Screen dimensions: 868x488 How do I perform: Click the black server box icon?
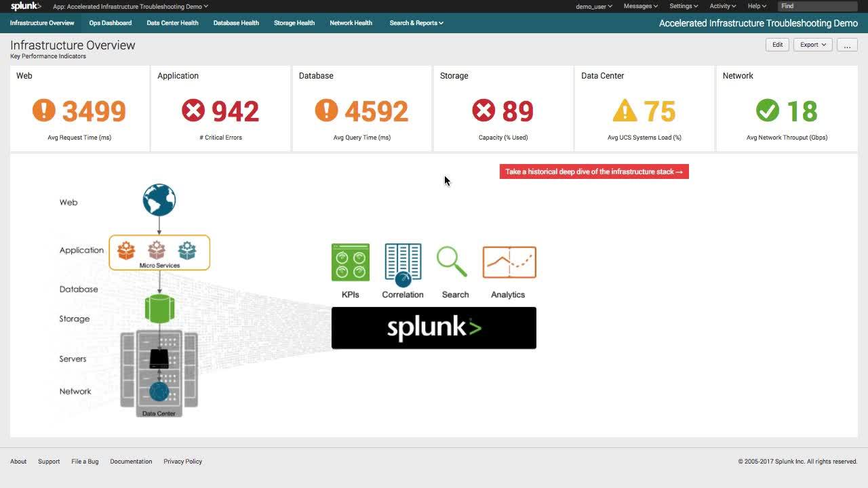coord(159,359)
